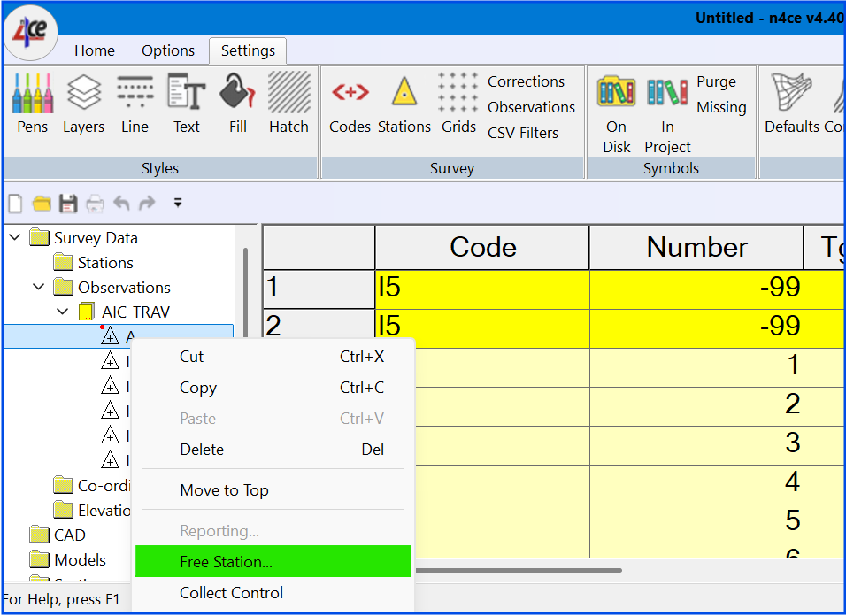846x616 pixels.
Task: Click Missing in Symbols group
Action: point(721,107)
